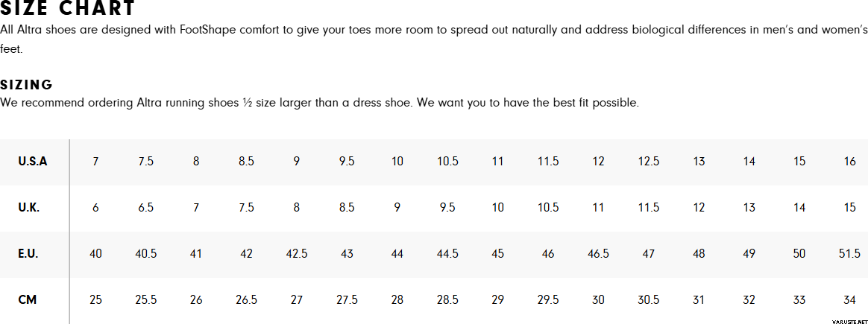
Task: Click E.U. size 42.5 cell
Action: [x=297, y=254]
